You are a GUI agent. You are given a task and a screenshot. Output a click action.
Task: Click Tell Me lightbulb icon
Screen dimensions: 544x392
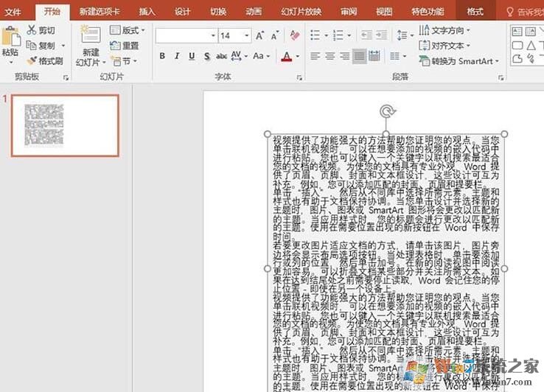(509, 13)
